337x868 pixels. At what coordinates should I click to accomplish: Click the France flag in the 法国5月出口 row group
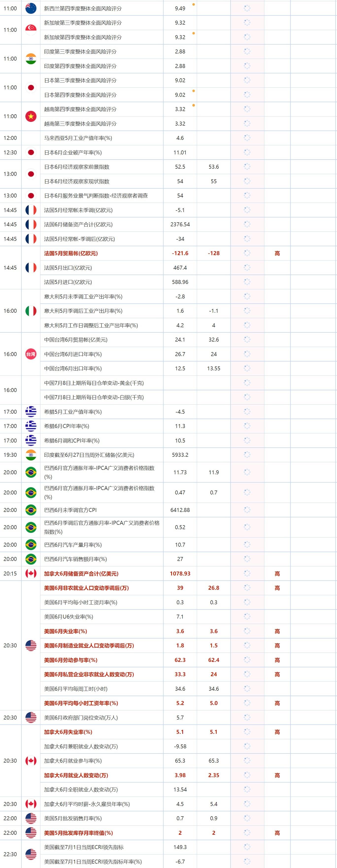(x=31, y=268)
